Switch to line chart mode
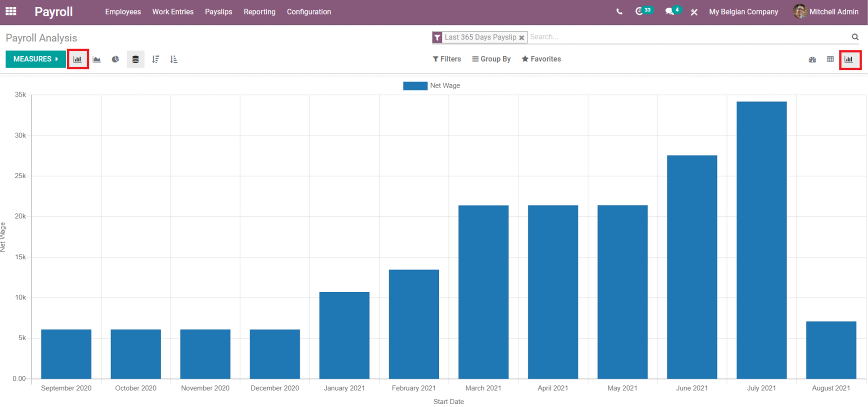Viewport: 868px width, 407px height. [97, 59]
